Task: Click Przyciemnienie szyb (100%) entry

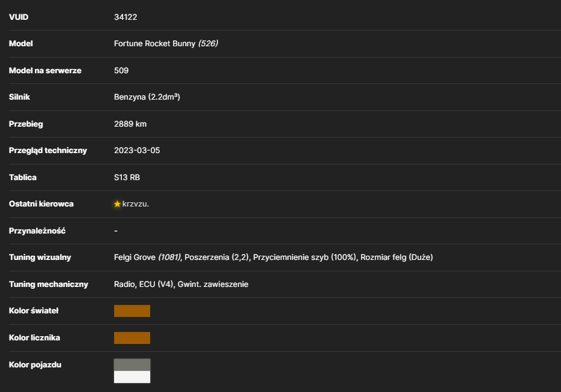Action: point(305,258)
